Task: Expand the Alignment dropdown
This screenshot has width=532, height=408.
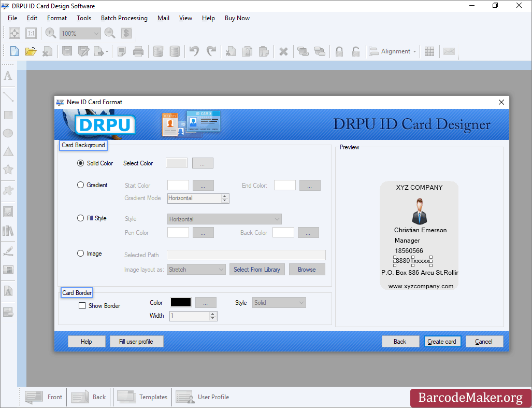Action: [x=393, y=51]
